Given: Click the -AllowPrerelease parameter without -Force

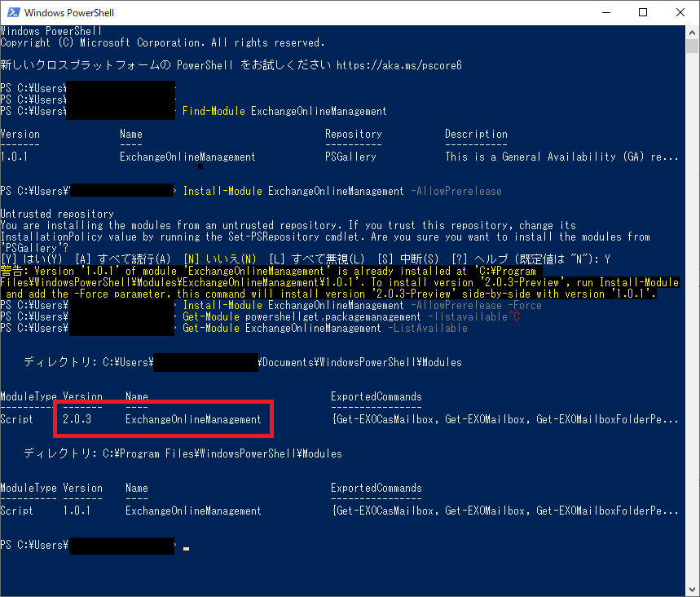Looking at the screenshot, I should (456, 191).
